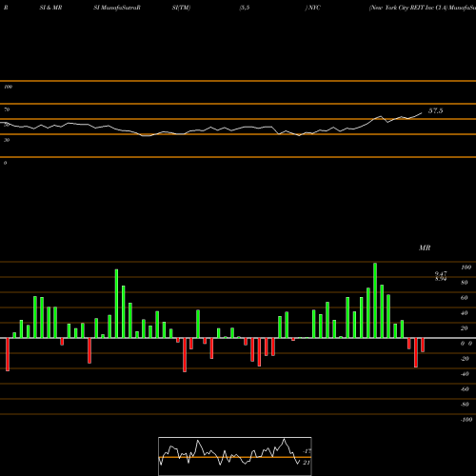
Task: Select the 'SI & MR' header text
Action: point(50,8)
